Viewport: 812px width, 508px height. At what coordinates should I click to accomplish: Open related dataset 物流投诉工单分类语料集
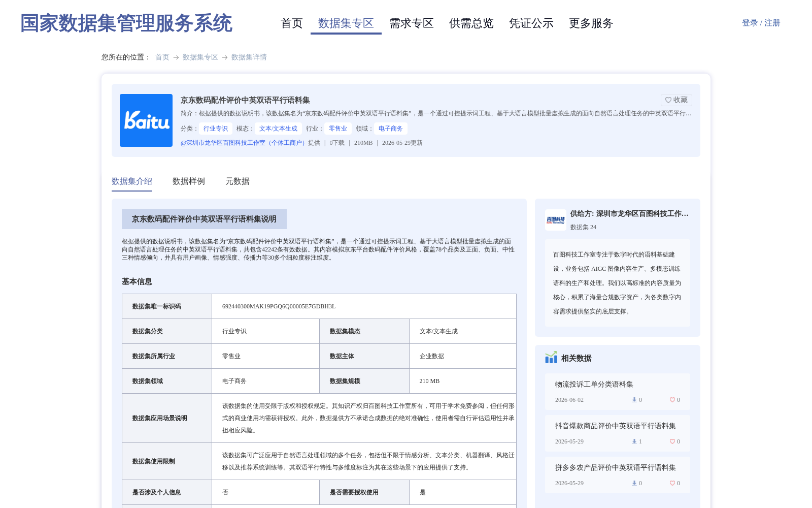(x=594, y=384)
